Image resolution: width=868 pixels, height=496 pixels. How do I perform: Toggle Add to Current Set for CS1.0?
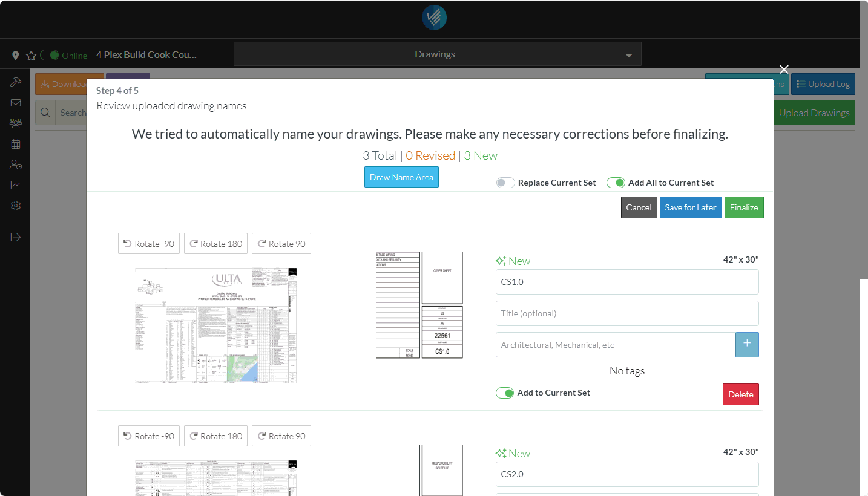coord(505,393)
